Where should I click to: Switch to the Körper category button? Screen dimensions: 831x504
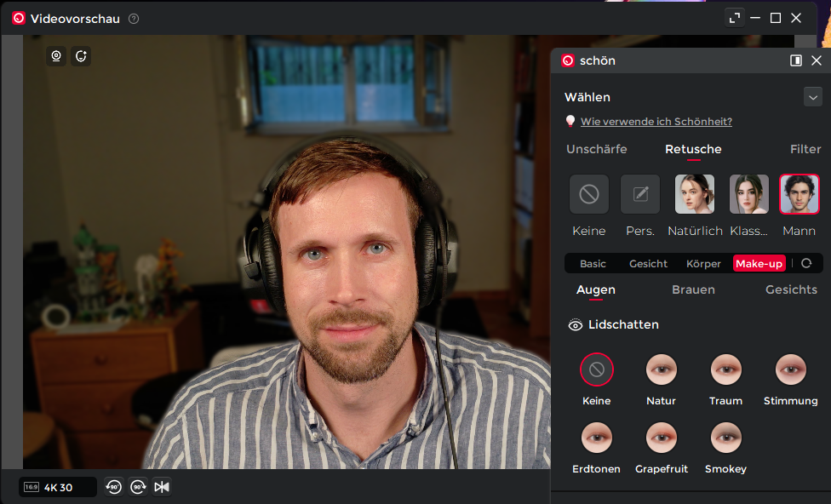coord(703,263)
